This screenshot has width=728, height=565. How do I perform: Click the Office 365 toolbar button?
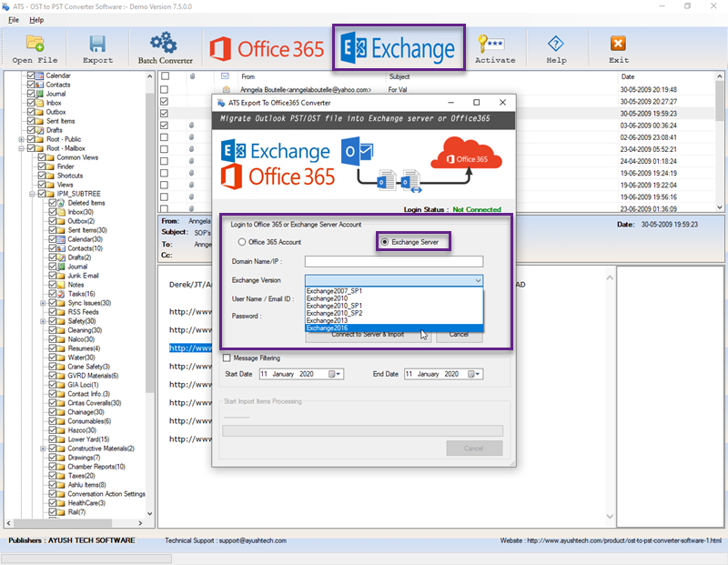(x=268, y=48)
